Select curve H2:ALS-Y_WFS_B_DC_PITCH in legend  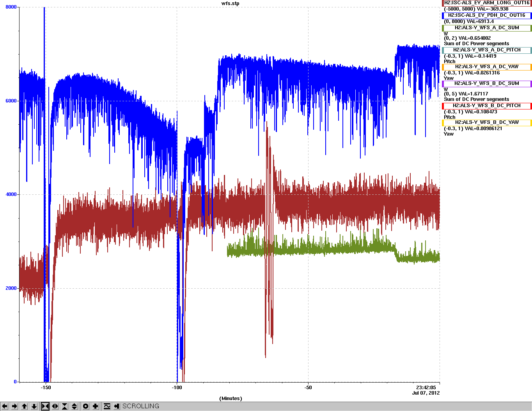click(487, 106)
